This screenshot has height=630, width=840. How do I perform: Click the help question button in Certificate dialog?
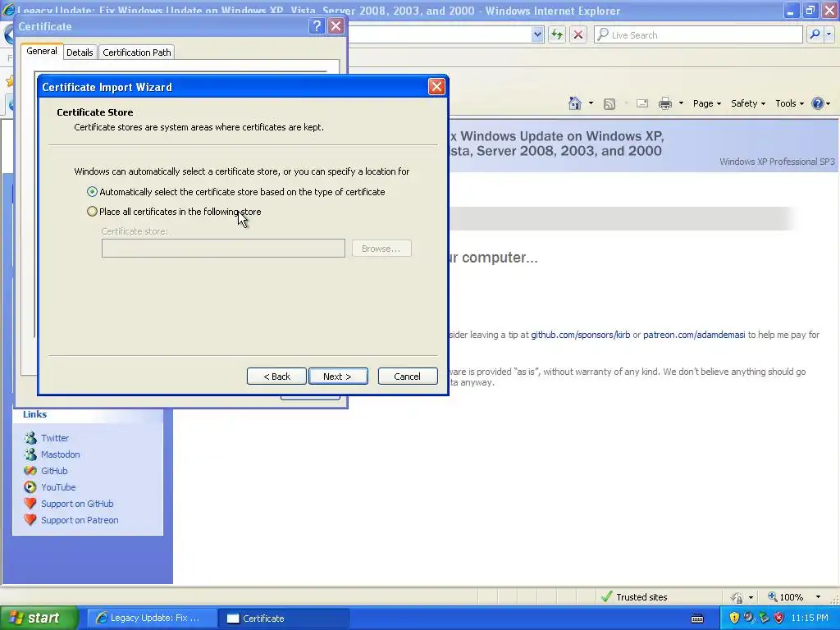point(317,26)
